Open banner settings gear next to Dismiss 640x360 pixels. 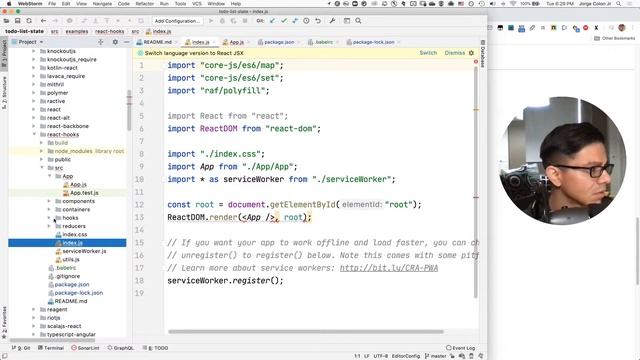pos(471,53)
